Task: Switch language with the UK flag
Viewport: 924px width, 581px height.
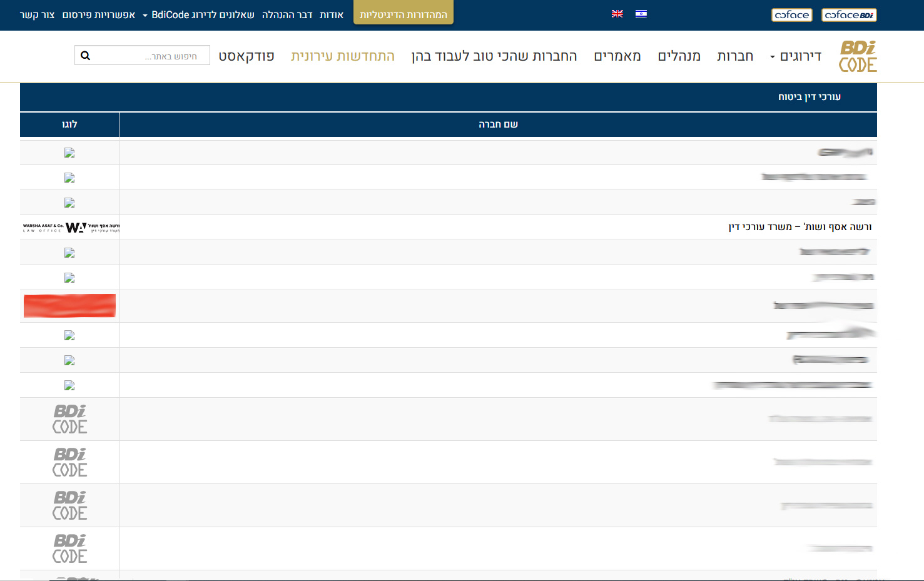Action: (x=617, y=14)
